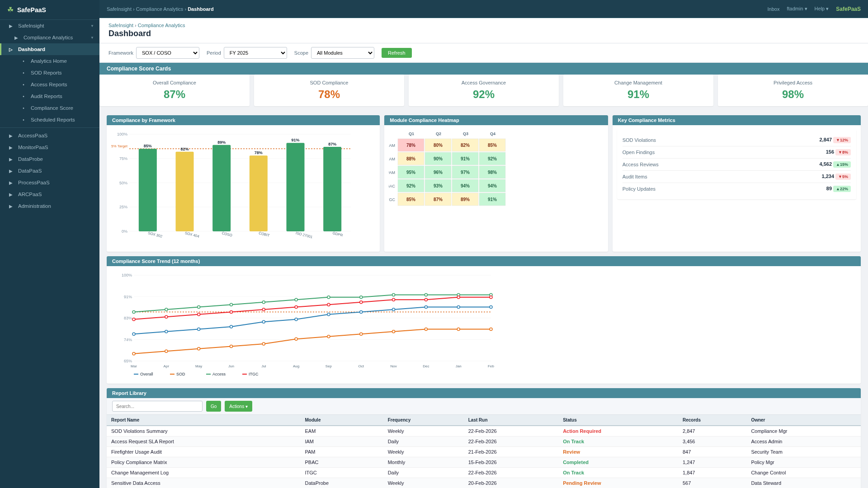Open the Scope All Modules dropdown
The image size is (868, 488).
point(342,53)
